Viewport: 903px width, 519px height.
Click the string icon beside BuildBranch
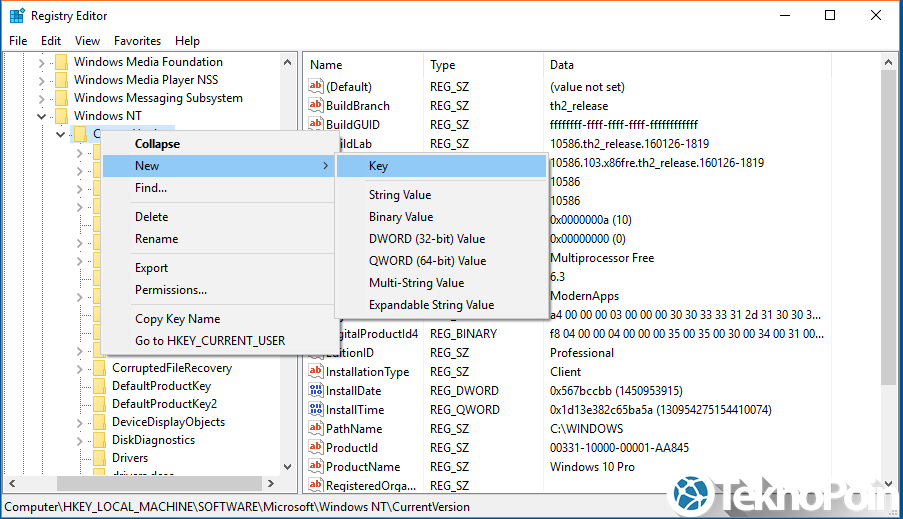coord(316,105)
